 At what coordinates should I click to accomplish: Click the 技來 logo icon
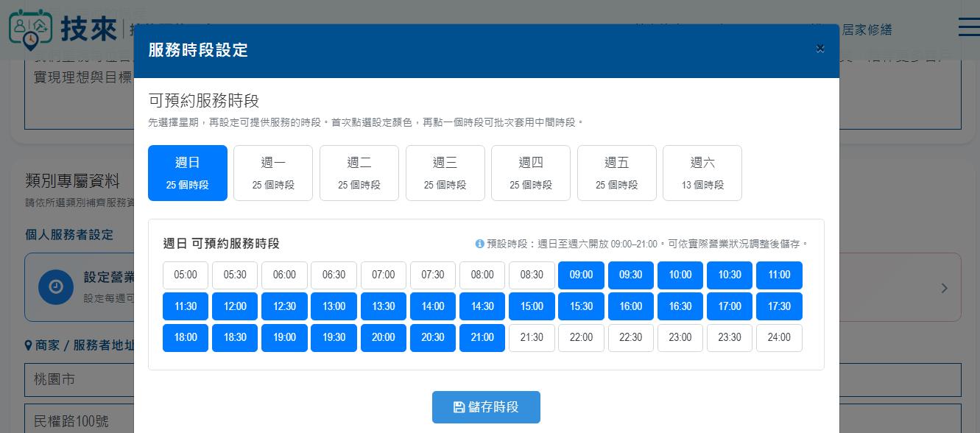[x=30, y=28]
